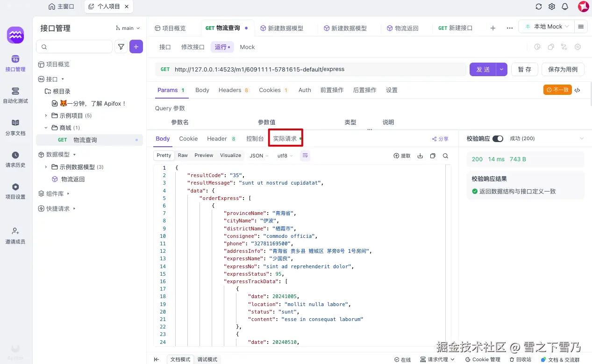The height and width of the screenshot is (364, 592).
Task: Switch to the 物流返回 tab
Action: point(403,28)
